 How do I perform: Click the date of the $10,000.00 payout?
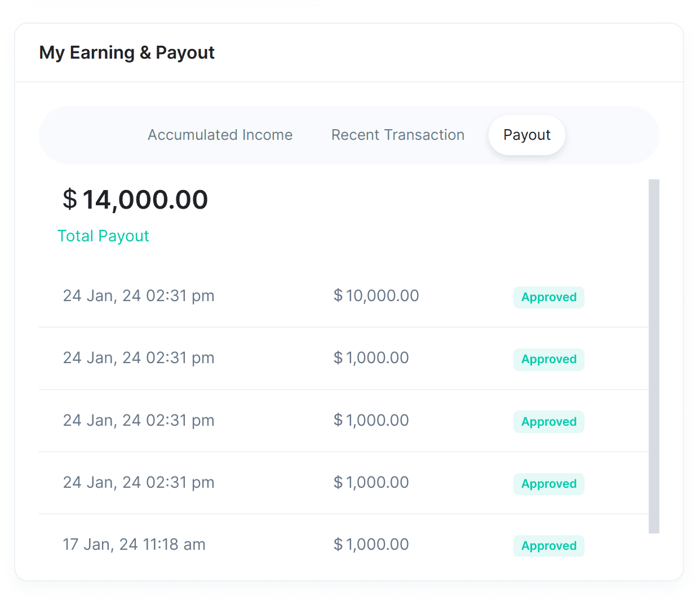click(x=139, y=295)
